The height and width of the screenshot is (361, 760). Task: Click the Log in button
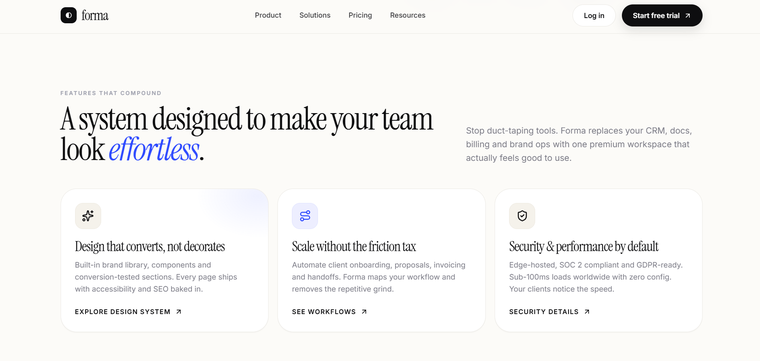click(x=594, y=16)
